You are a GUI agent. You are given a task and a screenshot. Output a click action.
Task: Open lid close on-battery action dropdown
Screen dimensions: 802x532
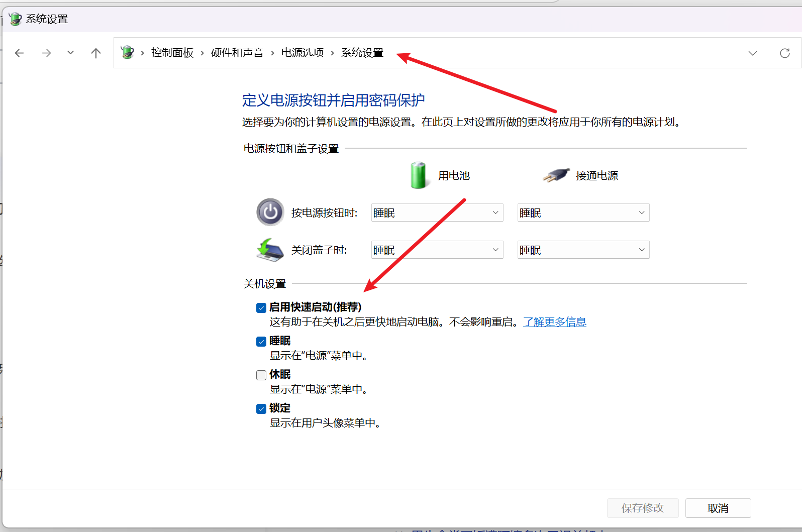(x=437, y=250)
